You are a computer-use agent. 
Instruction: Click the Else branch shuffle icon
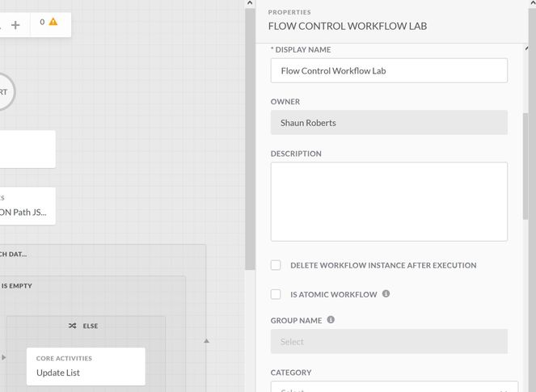[x=72, y=326]
